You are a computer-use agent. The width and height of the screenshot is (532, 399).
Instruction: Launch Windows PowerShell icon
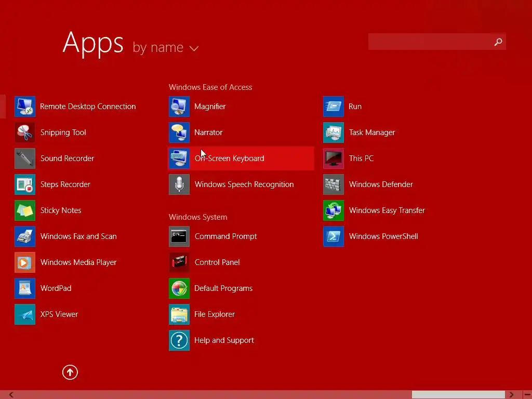tap(334, 236)
